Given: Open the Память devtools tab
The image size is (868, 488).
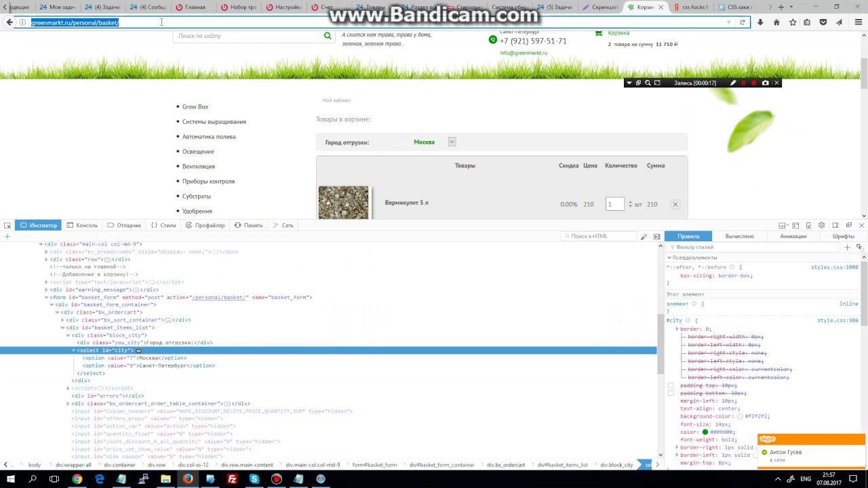Looking at the screenshot, I should [x=248, y=225].
